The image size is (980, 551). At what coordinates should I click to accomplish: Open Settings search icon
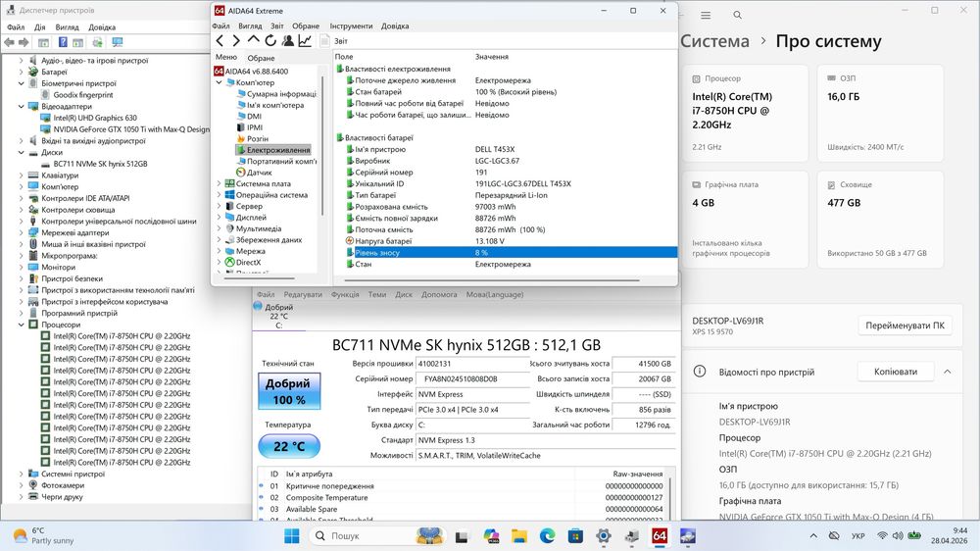tap(738, 15)
